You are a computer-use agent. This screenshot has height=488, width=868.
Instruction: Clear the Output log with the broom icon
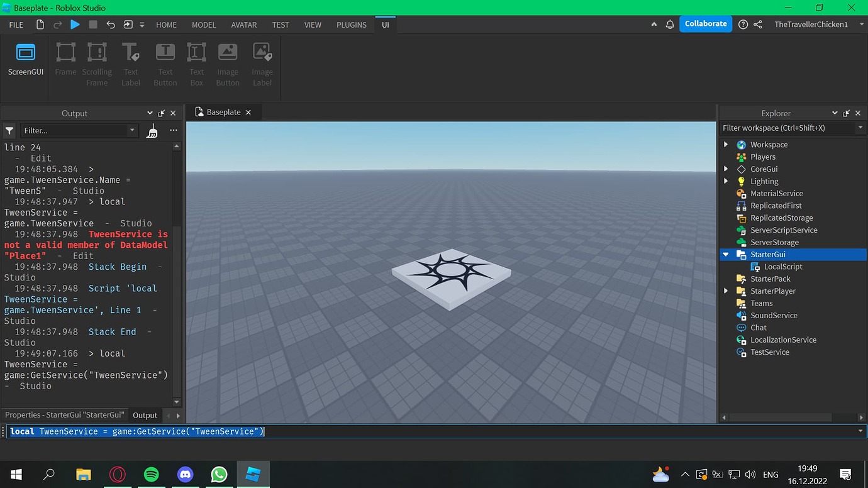[152, 130]
